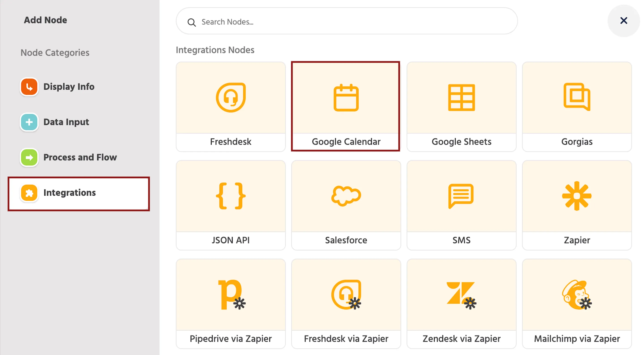Viewport: 644px width, 355px height.
Task: Click the Freshdesk node label
Action: coord(230,142)
